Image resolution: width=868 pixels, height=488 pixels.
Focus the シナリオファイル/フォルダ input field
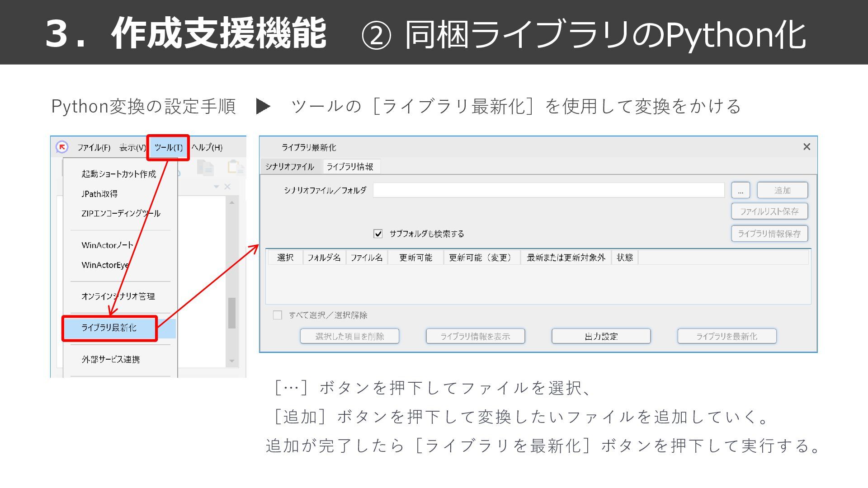point(548,190)
